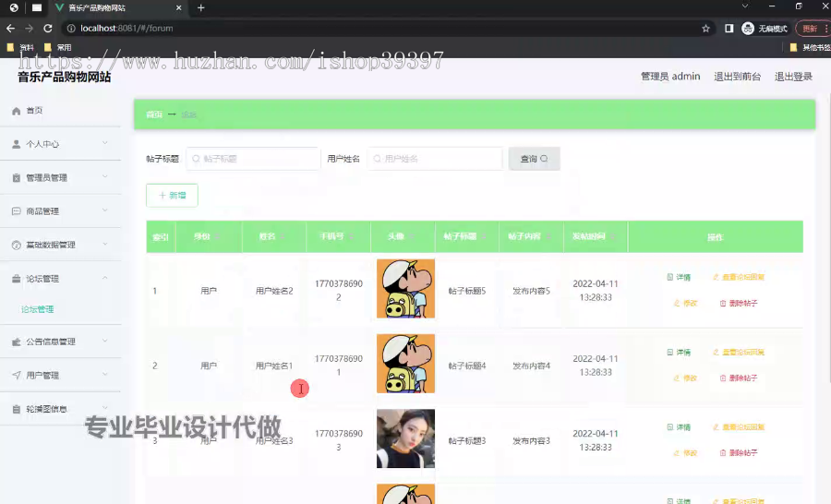Open a new tab with the plus icon
831x504 pixels.
click(x=201, y=8)
